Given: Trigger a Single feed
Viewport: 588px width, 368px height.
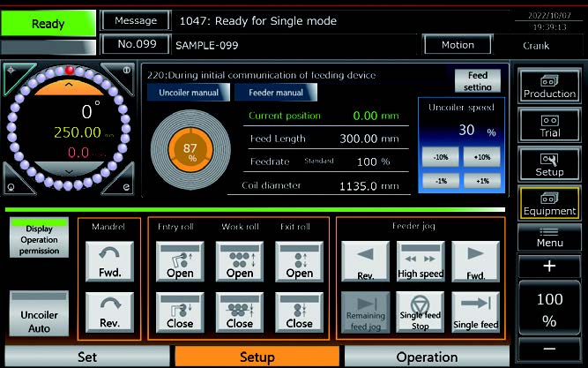Looking at the screenshot, I should click(x=475, y=312).
